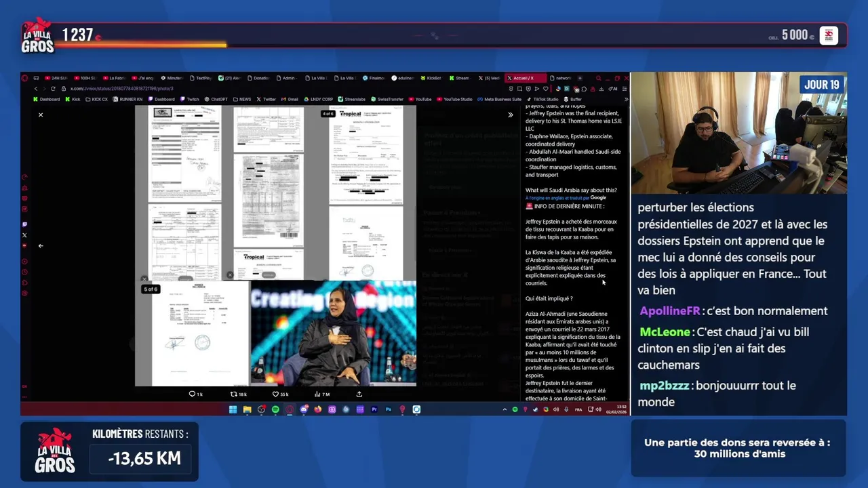Click the browser back navigation arrow
The width and height of the screenshot is (868, 488).
pos(36,89)
